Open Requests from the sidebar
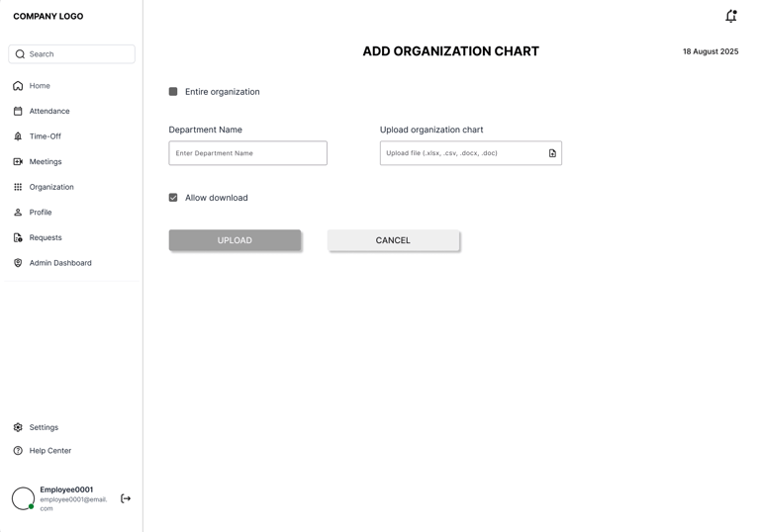 tap(45, 237)
